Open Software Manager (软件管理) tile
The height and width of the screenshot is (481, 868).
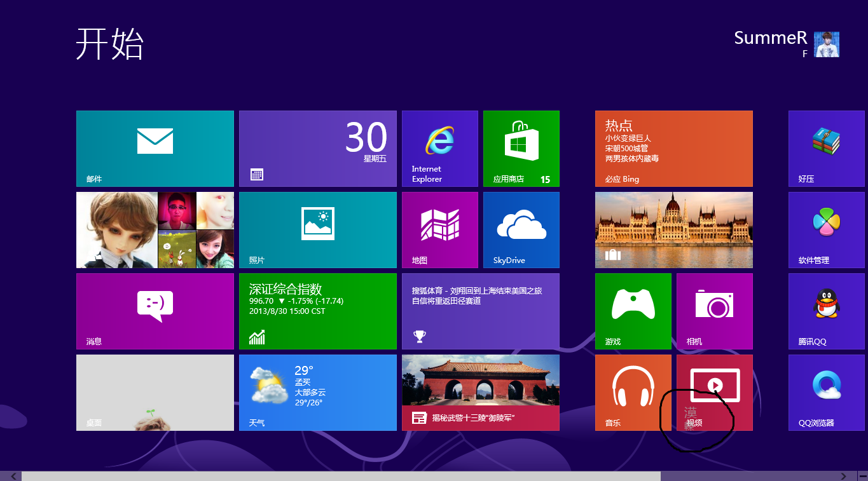826,229
